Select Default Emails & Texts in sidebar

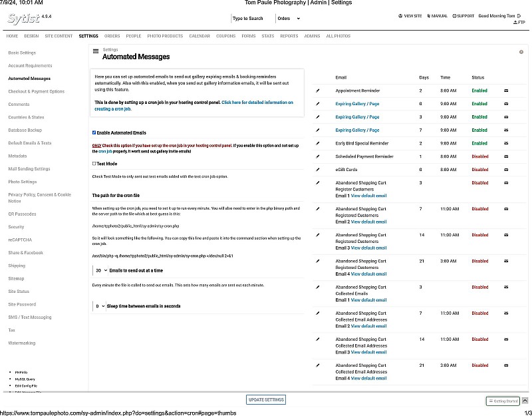coord(30,143)
